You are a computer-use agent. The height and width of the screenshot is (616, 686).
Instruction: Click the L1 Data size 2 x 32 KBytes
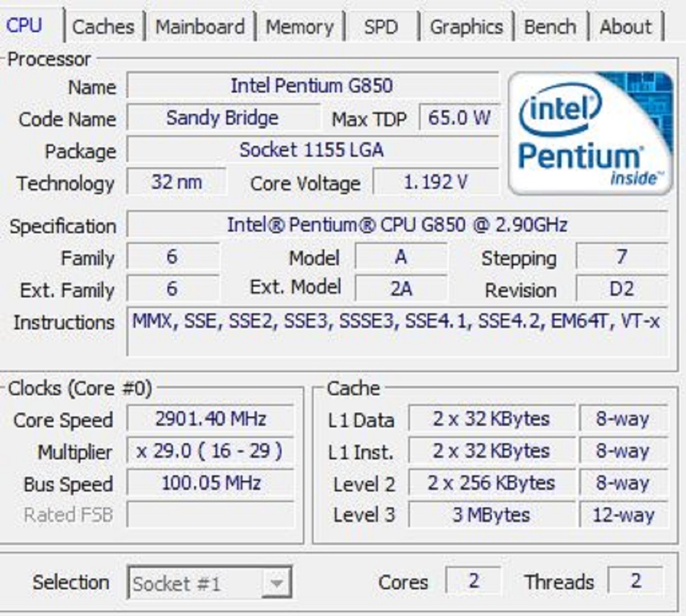point(491,419)
